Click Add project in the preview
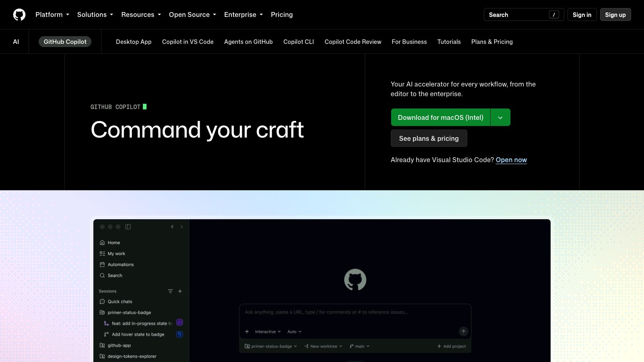The image size is (644, 362). point(452,346)
